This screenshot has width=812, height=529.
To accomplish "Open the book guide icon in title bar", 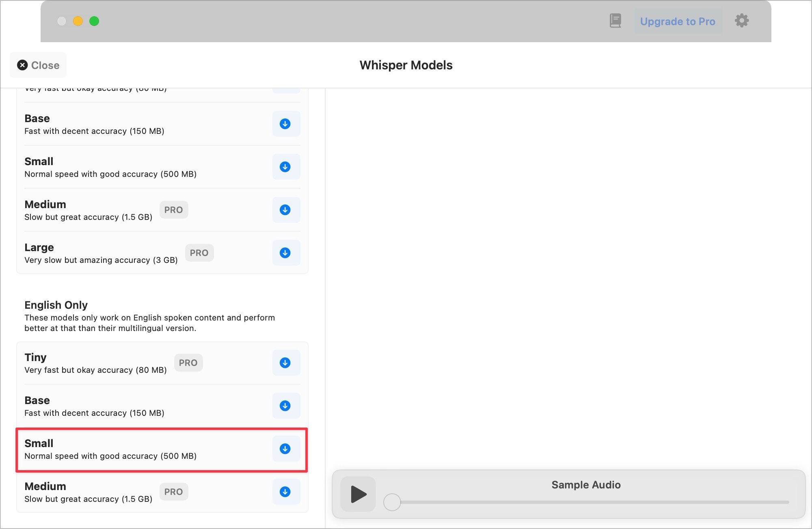I will (x=615, y=21).
